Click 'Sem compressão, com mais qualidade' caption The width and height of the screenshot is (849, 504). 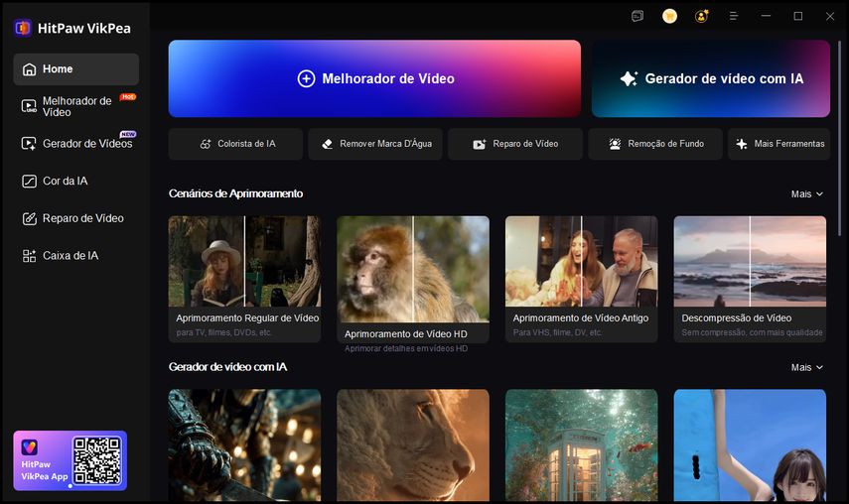(752, 332)
